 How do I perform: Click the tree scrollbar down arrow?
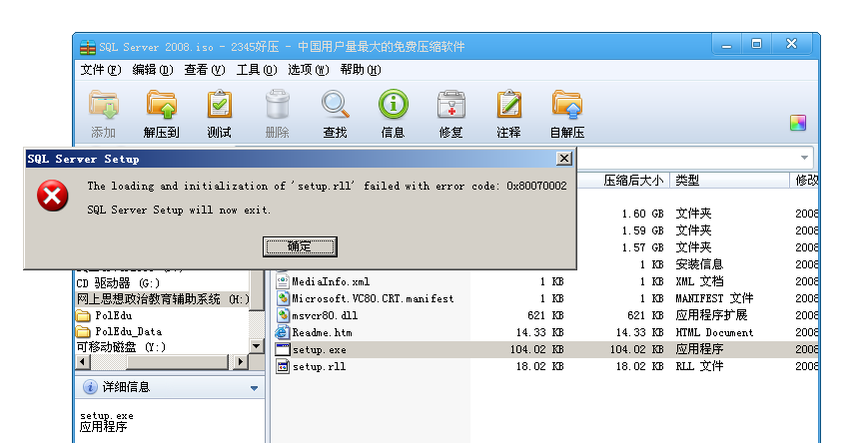[x=256, y=346]
